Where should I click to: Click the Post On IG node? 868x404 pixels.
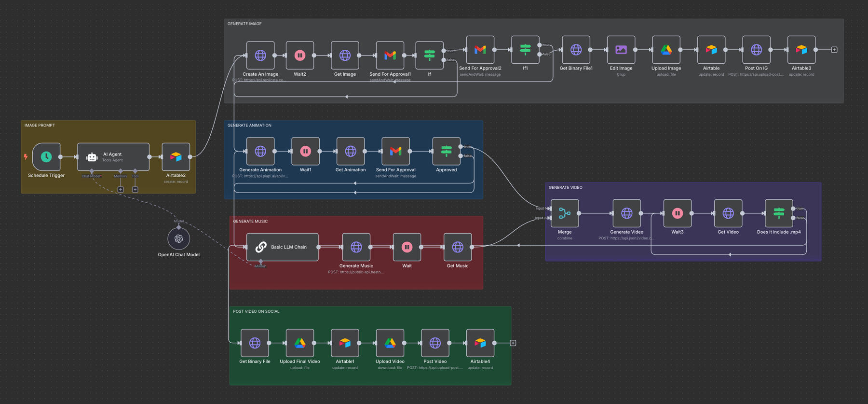pyautogui.click(x=756, y=50)
